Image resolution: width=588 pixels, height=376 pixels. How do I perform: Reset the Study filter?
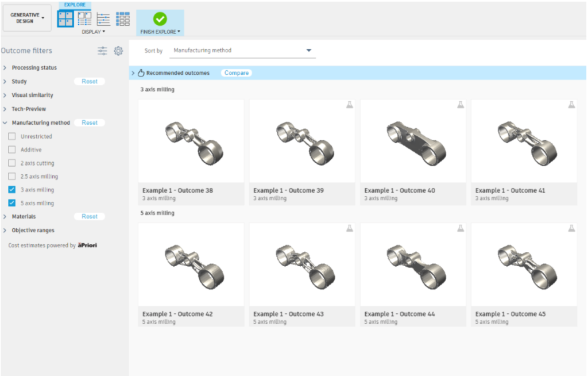point(90,81)
